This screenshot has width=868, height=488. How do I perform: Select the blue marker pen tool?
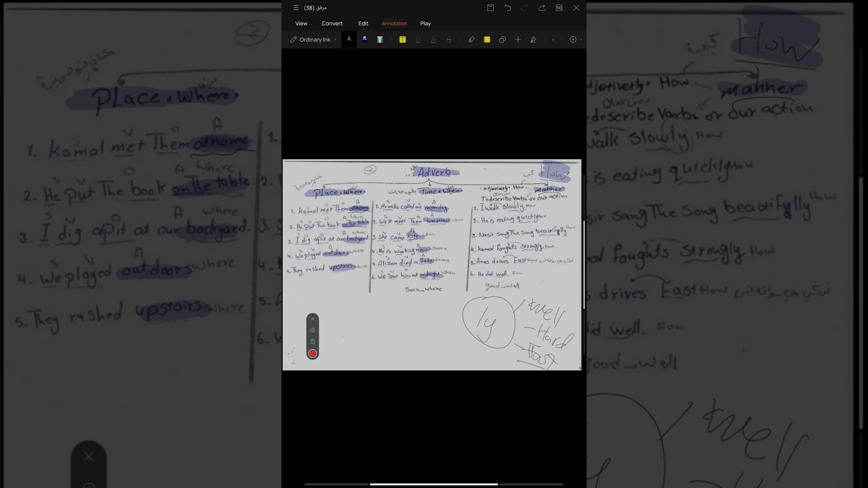tap(364, 39)
